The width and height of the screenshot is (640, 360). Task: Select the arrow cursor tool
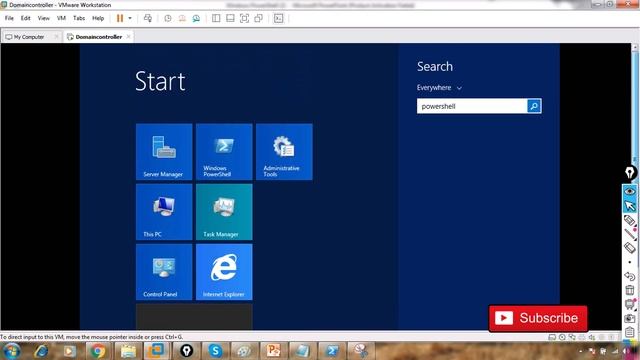(630, 205)
